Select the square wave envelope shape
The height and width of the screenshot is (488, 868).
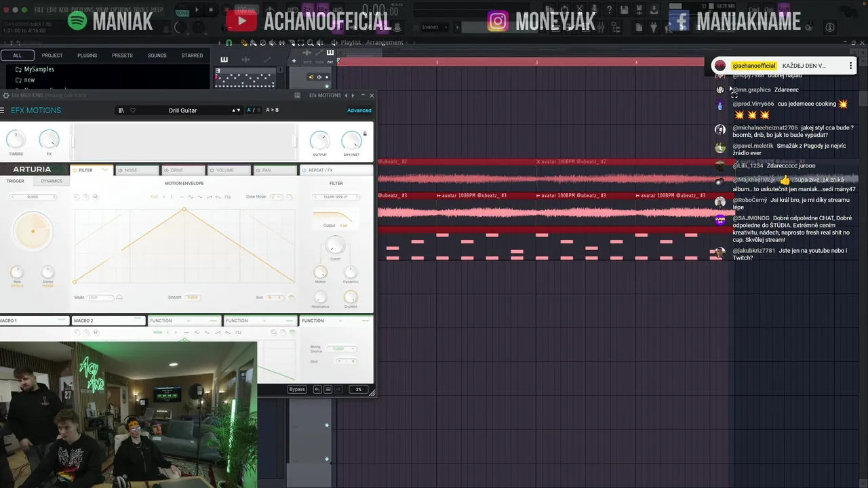[227, 197]
